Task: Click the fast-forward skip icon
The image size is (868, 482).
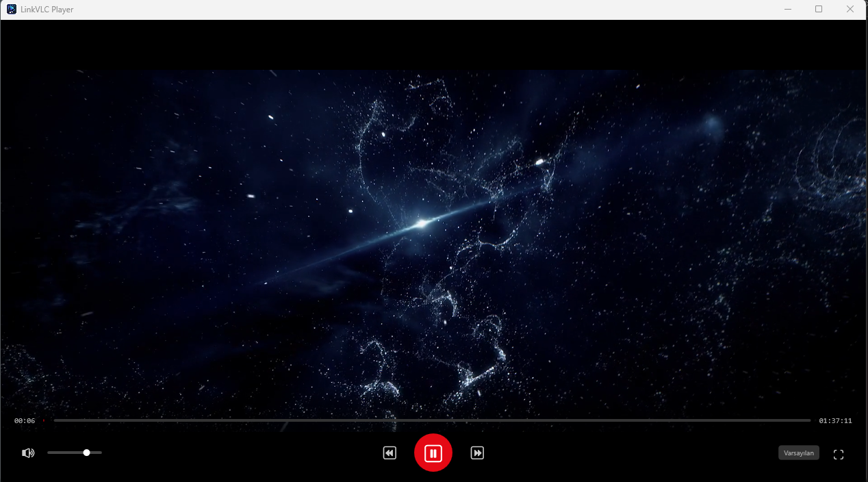Action: 477,453
